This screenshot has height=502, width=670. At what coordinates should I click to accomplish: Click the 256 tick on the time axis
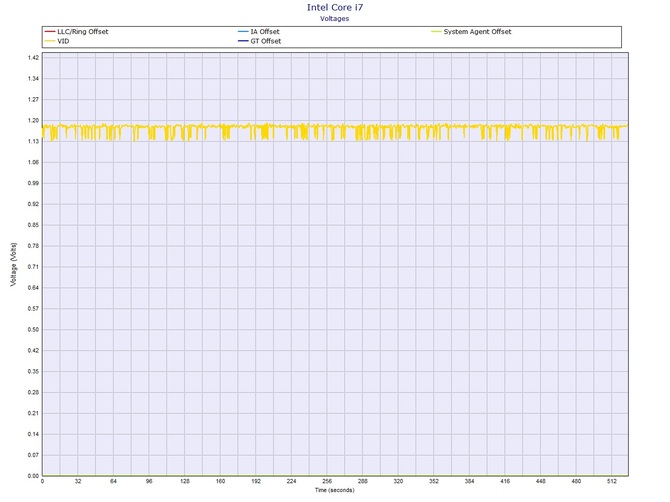pos(327,481)
